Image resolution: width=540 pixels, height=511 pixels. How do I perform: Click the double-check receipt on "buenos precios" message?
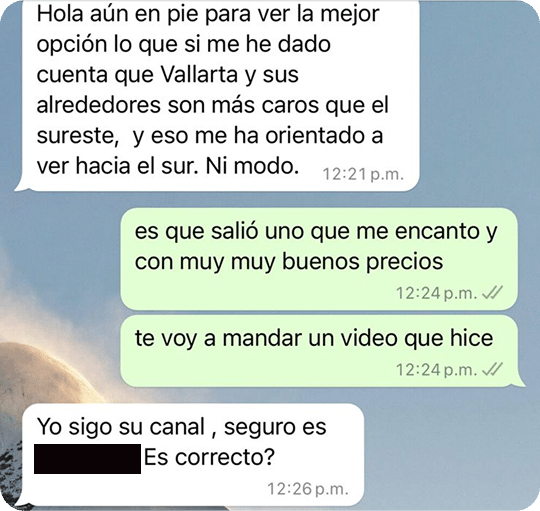coord(492,293)
